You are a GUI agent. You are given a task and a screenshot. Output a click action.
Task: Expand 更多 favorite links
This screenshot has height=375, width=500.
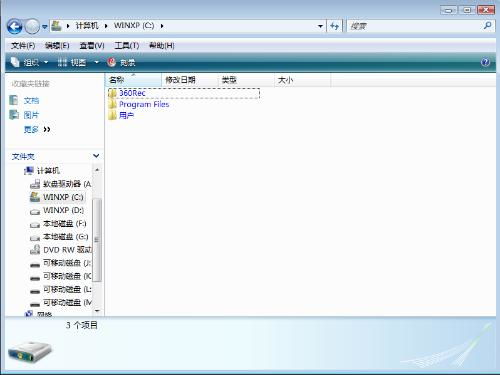37,130
